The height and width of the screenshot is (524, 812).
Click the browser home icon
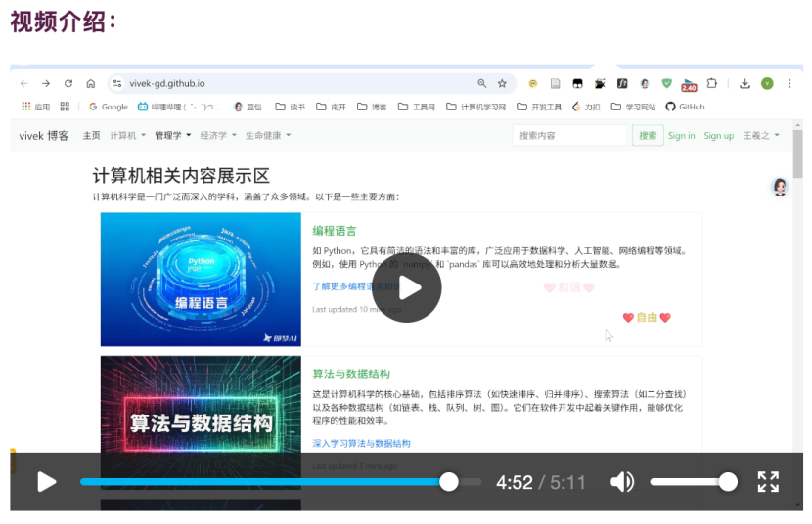[91, 84]
